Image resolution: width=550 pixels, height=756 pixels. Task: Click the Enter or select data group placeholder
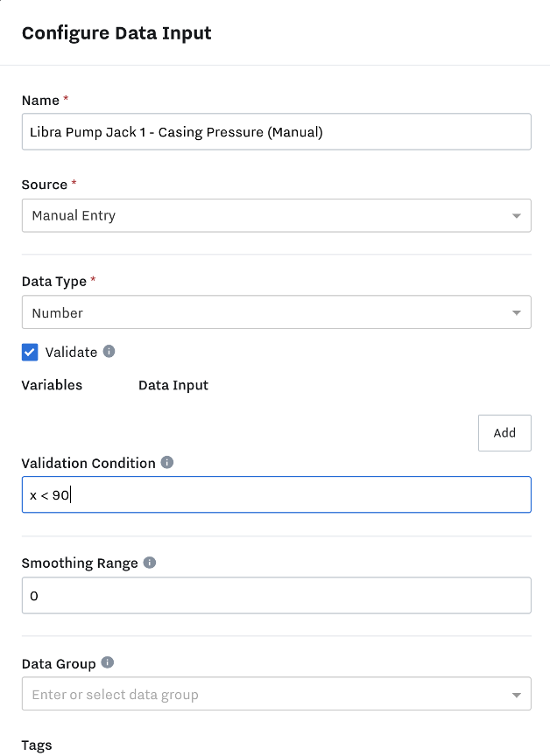coord(116,695)
